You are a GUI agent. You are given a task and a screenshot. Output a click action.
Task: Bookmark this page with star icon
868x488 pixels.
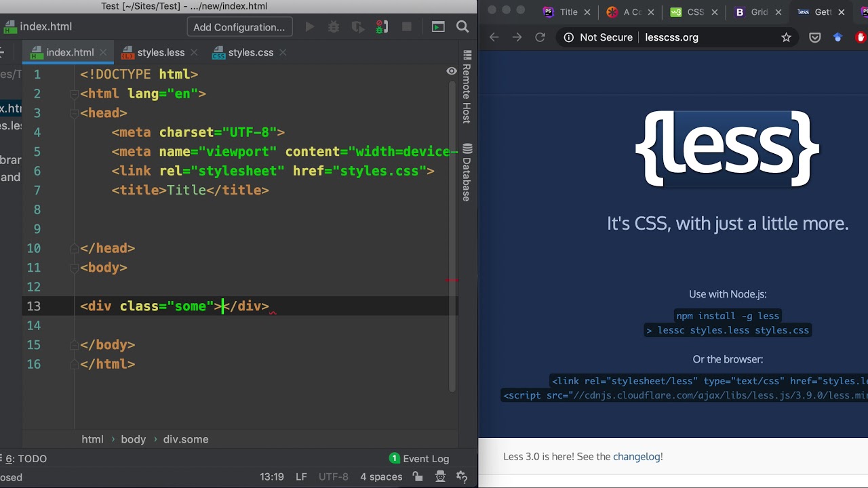point(786,37)
